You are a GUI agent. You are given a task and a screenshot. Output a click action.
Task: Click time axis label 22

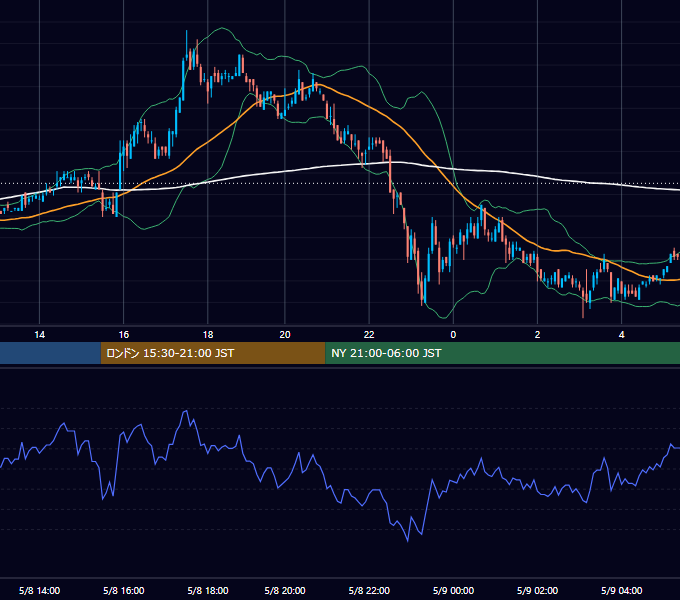[369, 335]
